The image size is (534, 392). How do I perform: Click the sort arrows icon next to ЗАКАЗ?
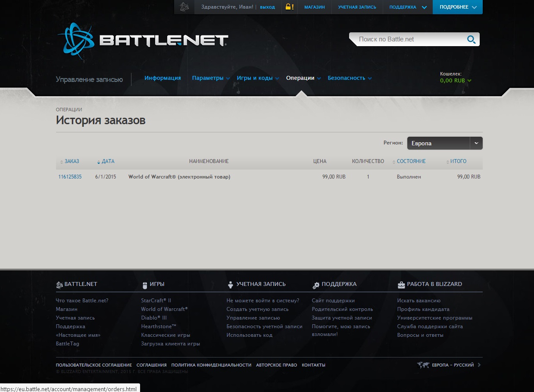tap(62, 162)
